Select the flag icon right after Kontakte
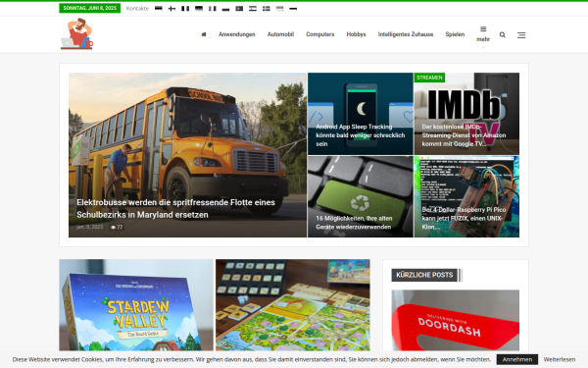The height and width of the screenshot is (368, 588). [x=158, y=9]
